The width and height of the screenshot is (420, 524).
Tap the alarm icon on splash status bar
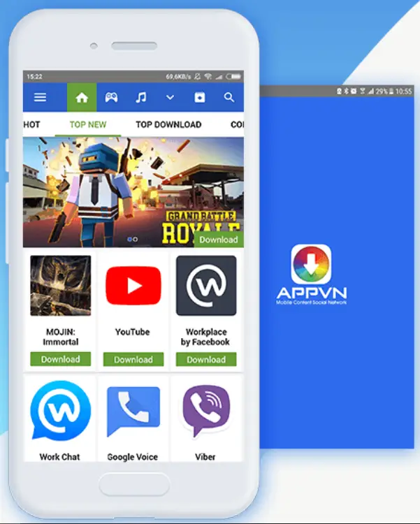click(354, 91)
